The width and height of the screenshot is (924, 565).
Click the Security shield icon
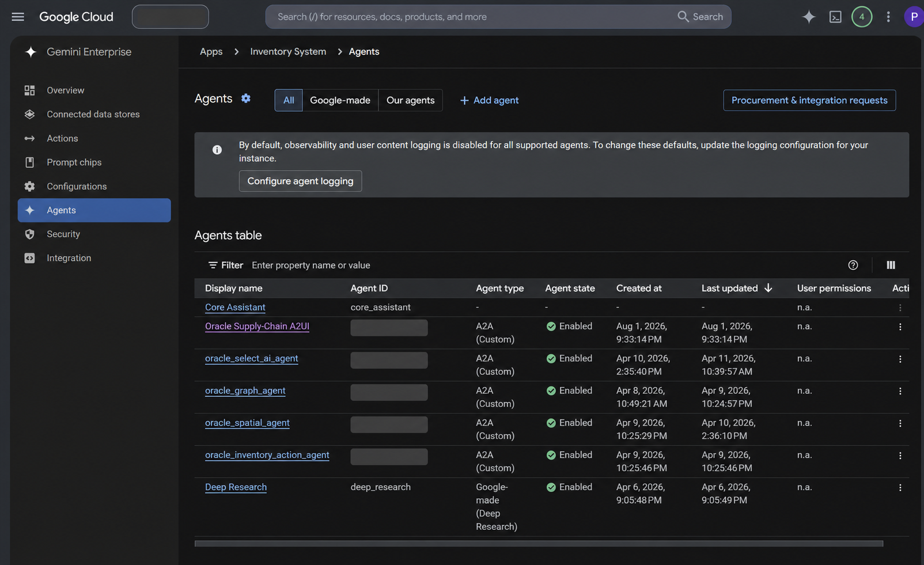pos(29,234)
